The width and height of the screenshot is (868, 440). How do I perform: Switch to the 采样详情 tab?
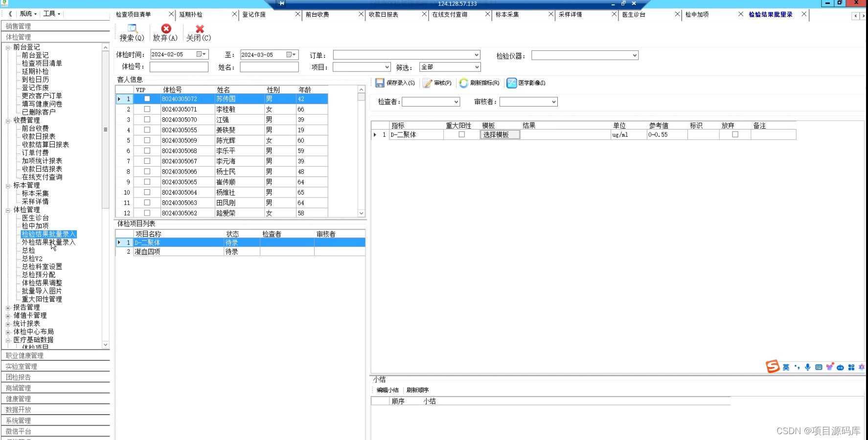[570, 14]
